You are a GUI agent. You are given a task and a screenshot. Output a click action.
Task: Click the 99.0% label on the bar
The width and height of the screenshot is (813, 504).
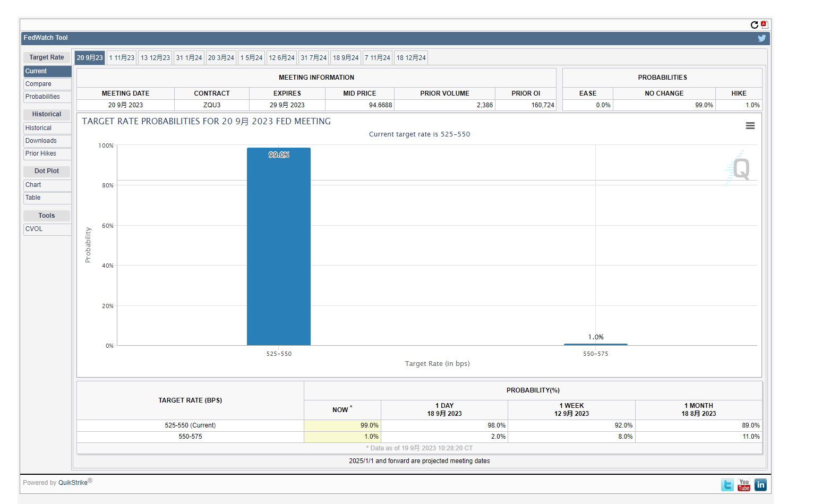click(279, 155)
